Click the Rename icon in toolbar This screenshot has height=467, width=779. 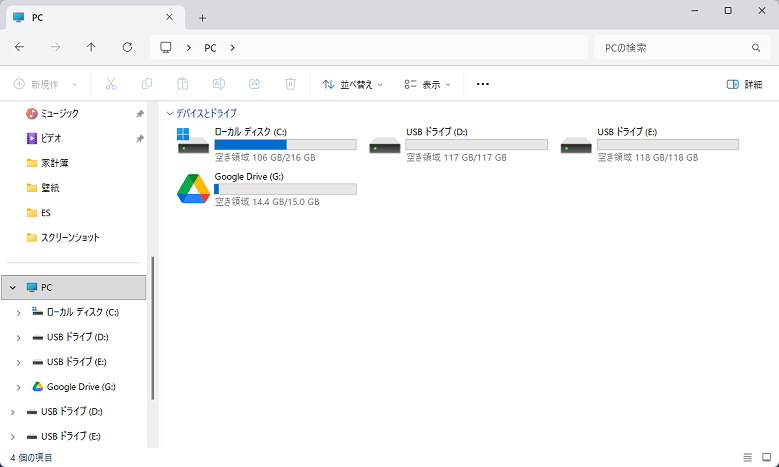[219, 84]
